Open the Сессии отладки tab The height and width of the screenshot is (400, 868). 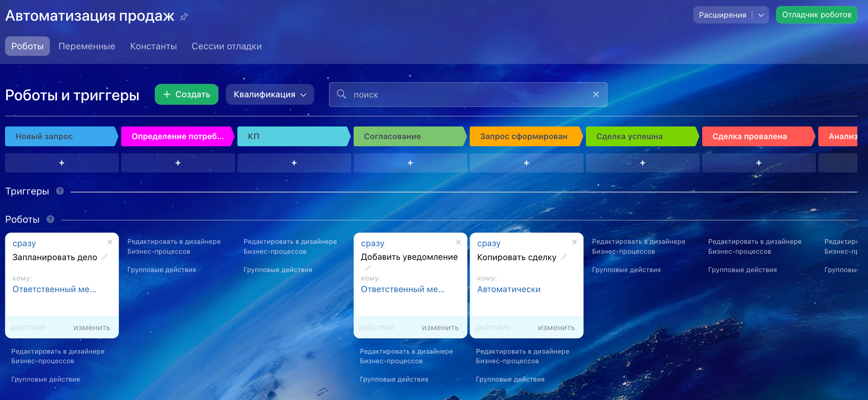pos(226,46)
